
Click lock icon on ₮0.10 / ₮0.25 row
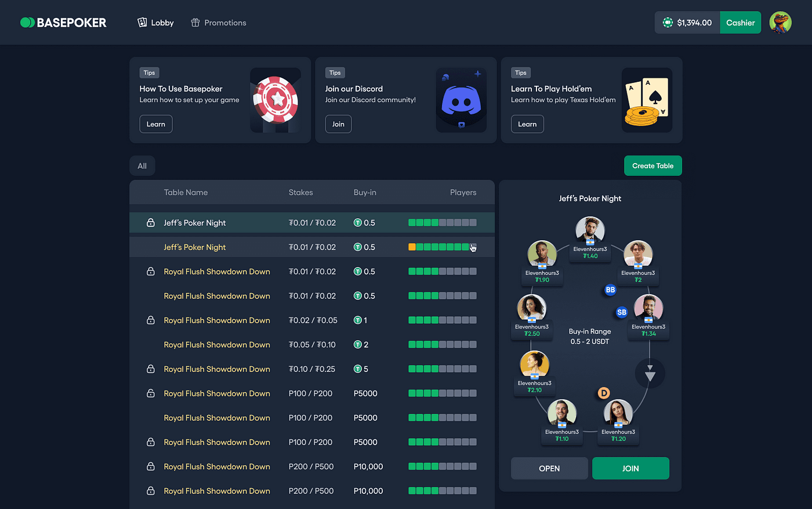(x=151, y=369)
